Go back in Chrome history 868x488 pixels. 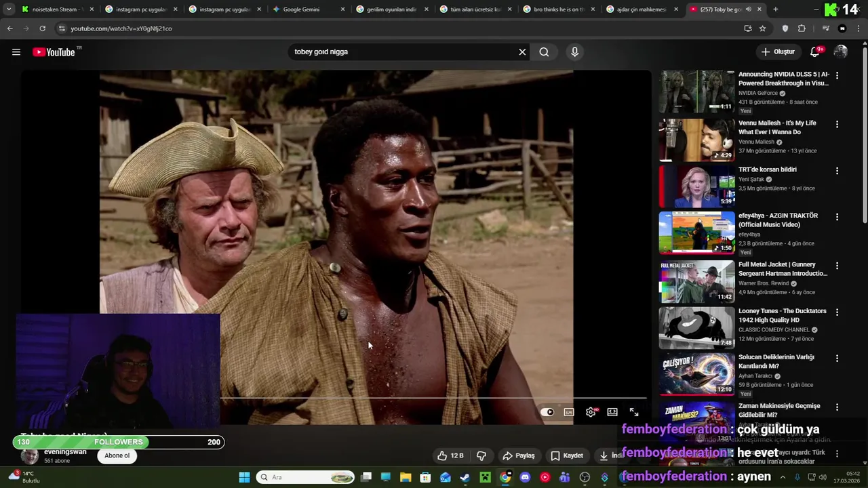coord(9,28)
